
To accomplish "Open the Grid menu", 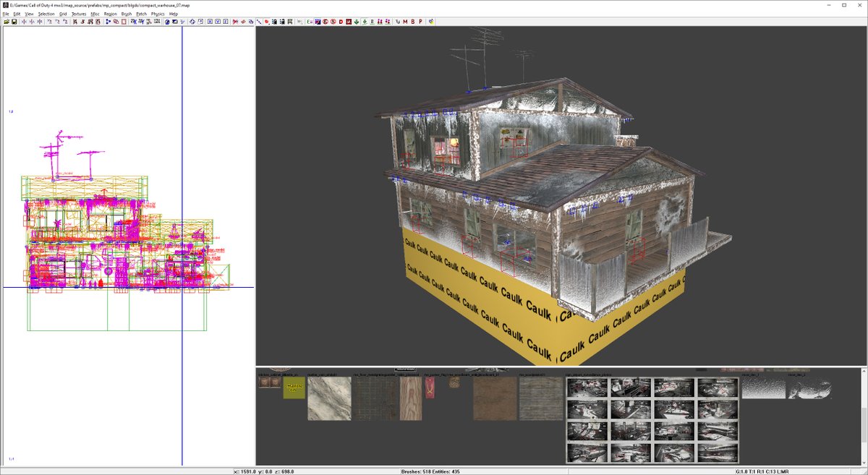I will click(63, 14).
